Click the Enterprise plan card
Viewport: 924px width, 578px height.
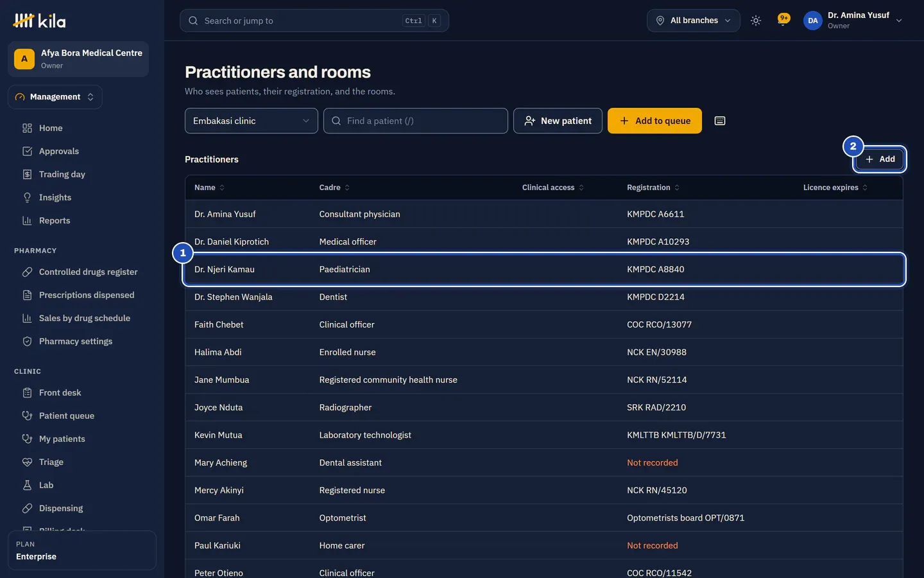pyautogui.click(x=82, y=550)
